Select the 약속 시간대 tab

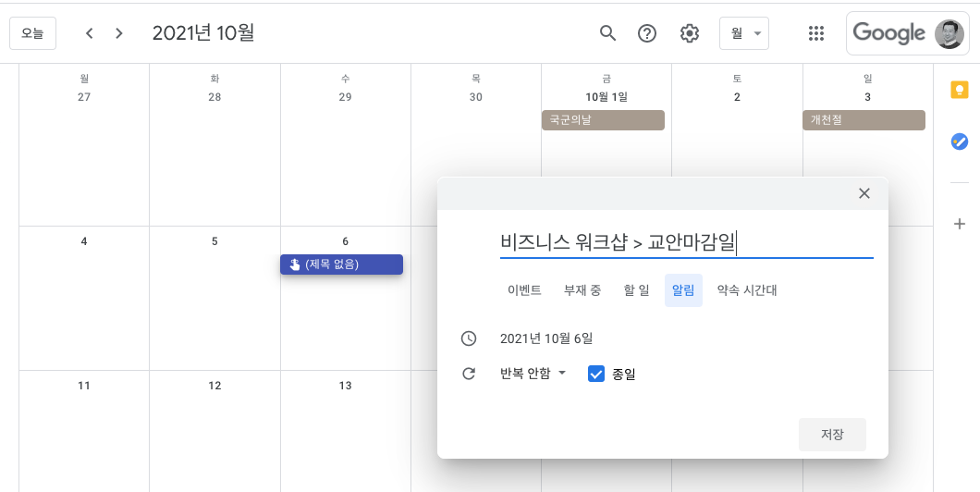[747, 290]
